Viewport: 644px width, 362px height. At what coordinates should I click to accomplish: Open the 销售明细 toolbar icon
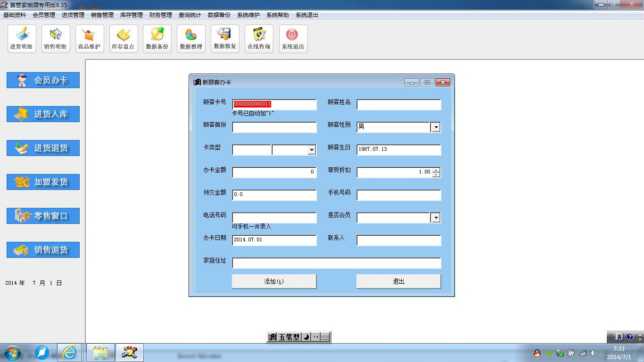56,39
